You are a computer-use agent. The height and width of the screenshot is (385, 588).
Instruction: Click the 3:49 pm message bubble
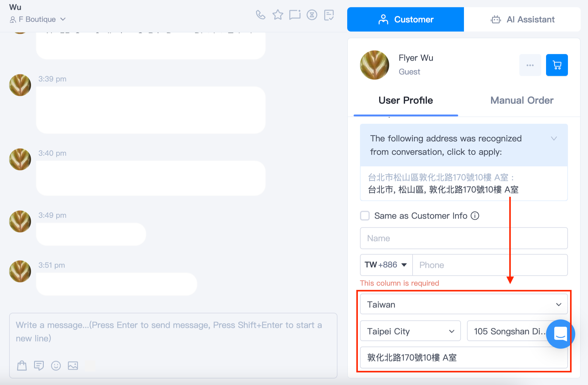(91, 234)
